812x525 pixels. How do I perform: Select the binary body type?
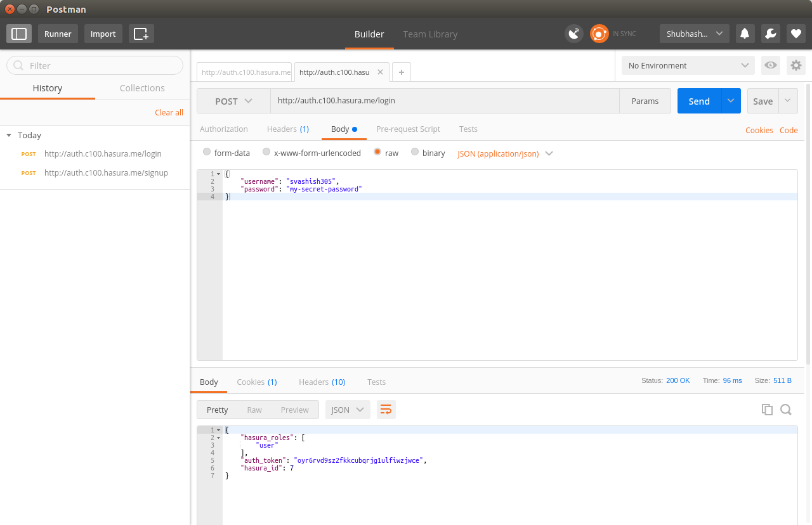(414, 152)
